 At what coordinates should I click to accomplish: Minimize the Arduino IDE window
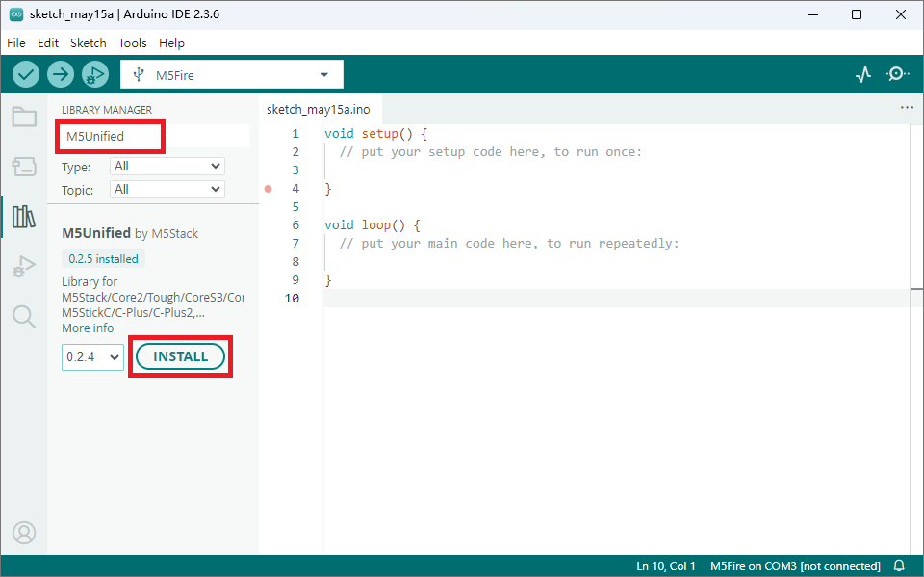point(813,14)
